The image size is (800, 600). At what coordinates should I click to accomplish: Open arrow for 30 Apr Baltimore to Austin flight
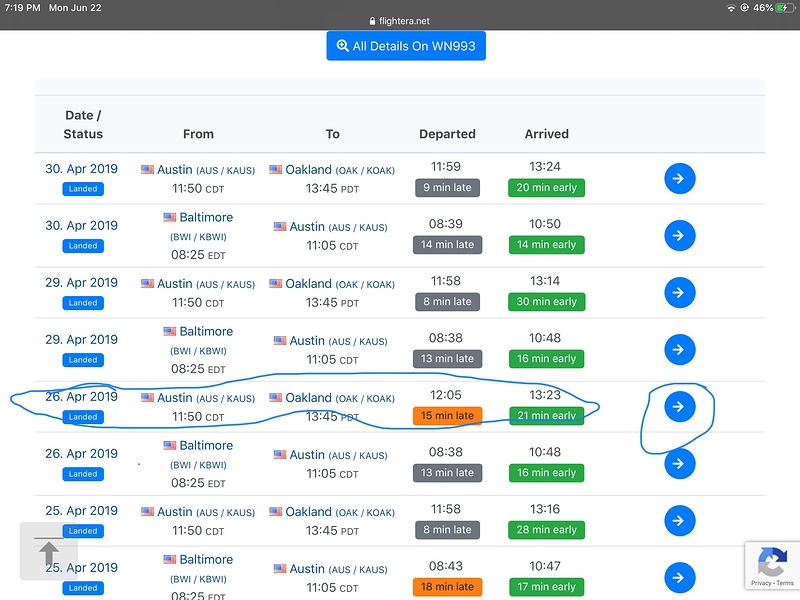click(x=680, y=236)
